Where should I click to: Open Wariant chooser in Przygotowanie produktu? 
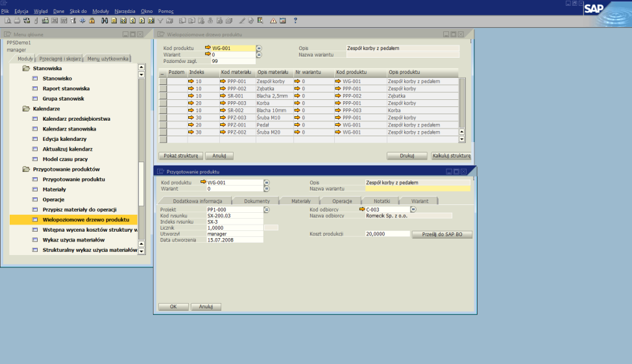pyautogui.click(x=267, y=189)
